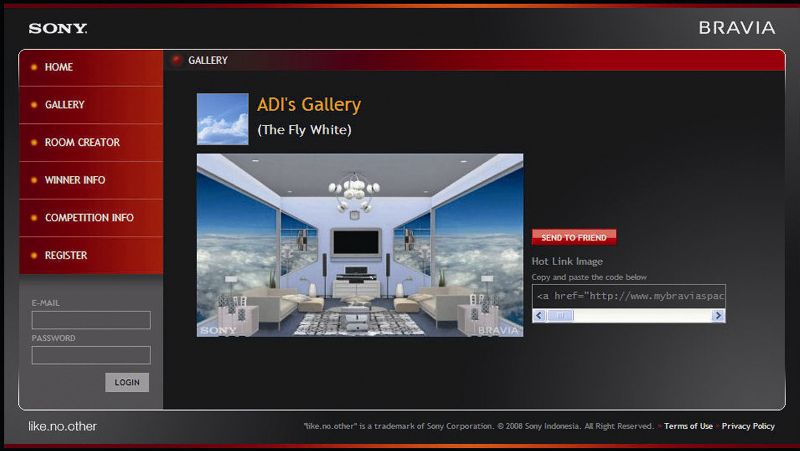Click The Fly White room image

(360, 245)
